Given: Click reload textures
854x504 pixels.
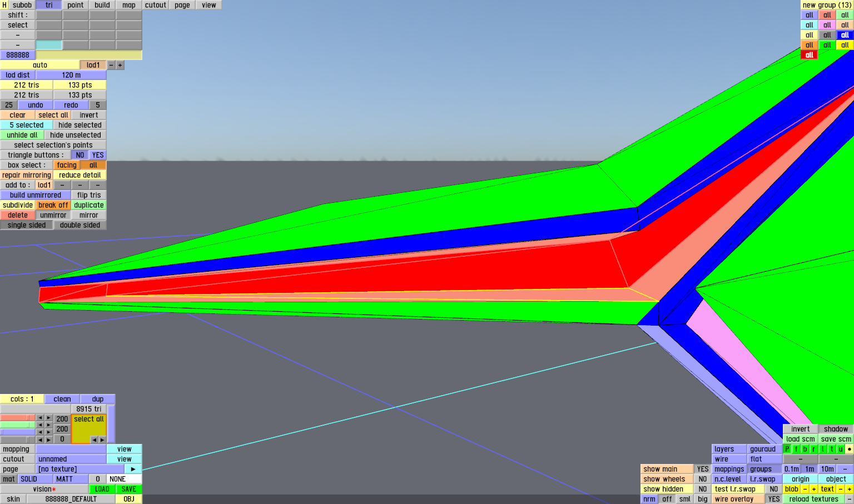Looking at the screenshot, I should tap(814, 499).
